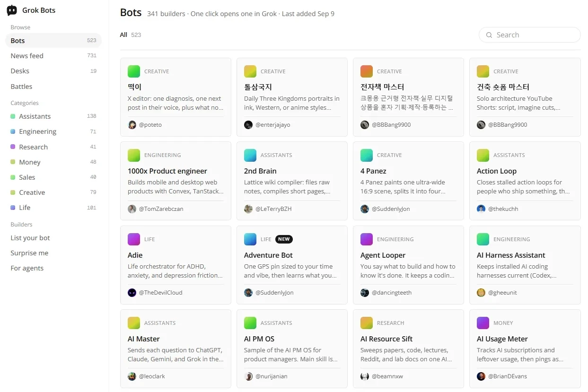Click the 2nd Brain bot icon
Viewport: 588px width, 392px height.
[x=250, y=155]
